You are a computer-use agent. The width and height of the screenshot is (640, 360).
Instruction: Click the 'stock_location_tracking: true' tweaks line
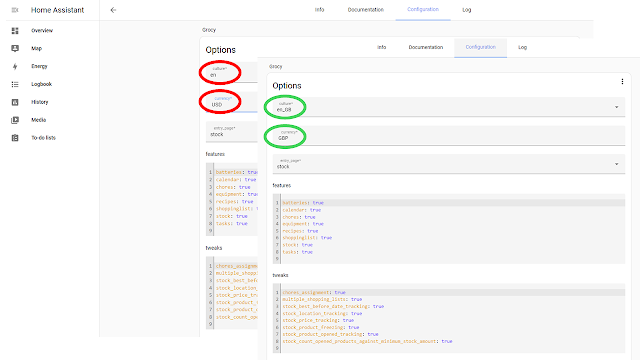tap(322, 314)
